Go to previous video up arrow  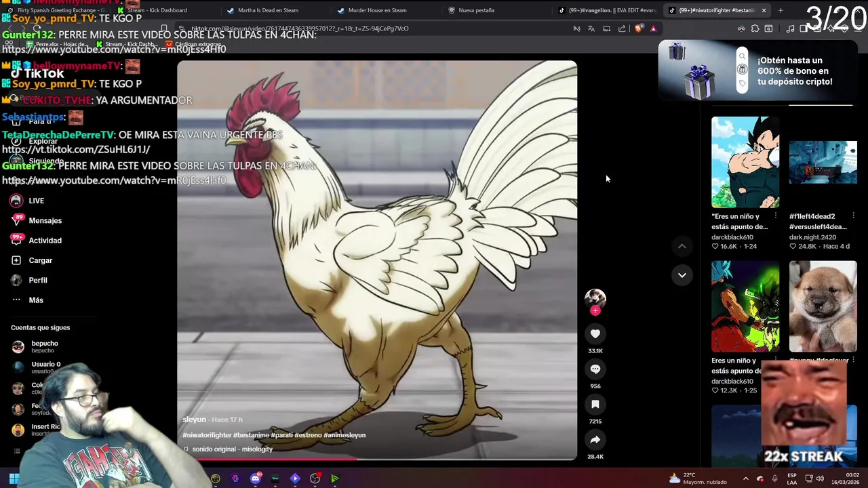pyautogui.click(x=682, y=246)
